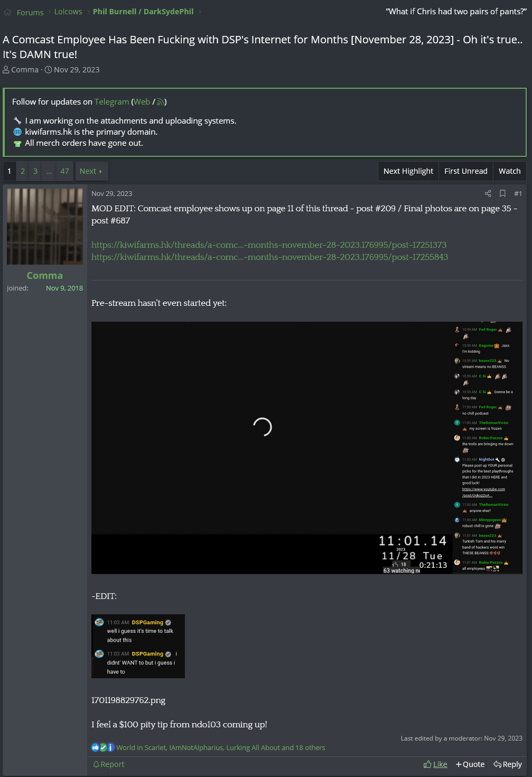
Task: Reply to the first post
Action: click(x=508, y=764)
